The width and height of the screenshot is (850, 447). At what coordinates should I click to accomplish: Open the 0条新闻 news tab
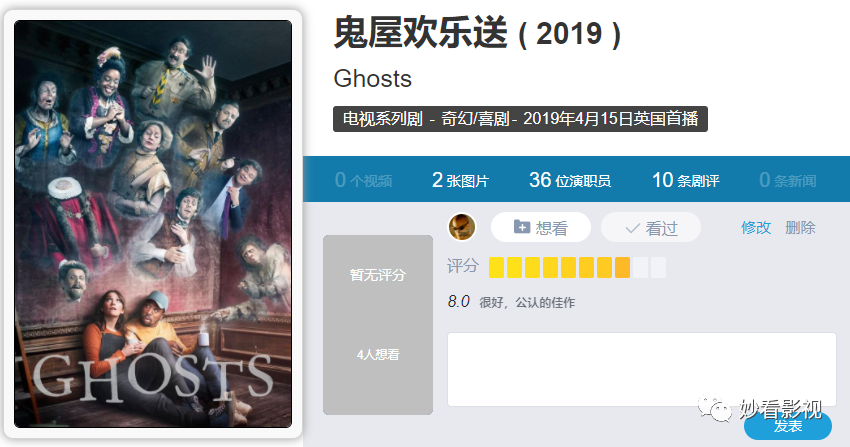coord(788,180)
